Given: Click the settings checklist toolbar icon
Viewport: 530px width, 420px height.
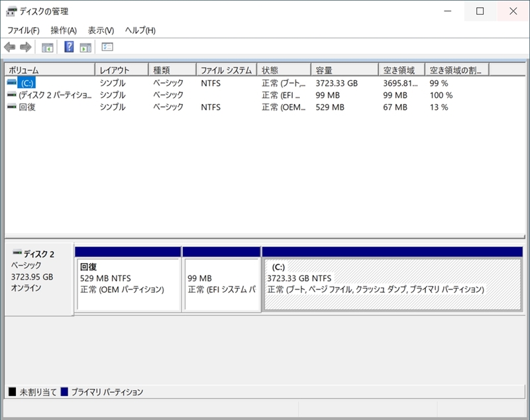Looking at the screenshot, I should (x=107, y=47).
